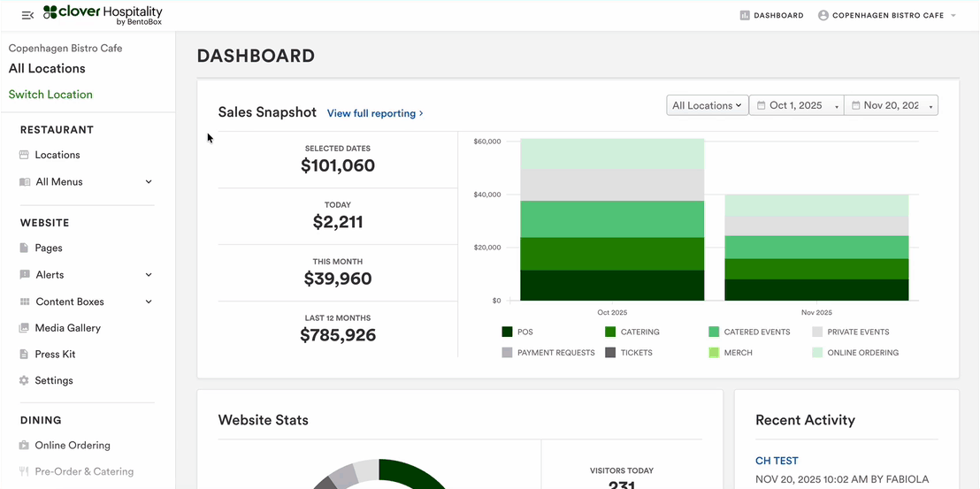Expand the Content Boxes sidebar section
This screenshot has height=489, width=980.
(x=149, y=302)
